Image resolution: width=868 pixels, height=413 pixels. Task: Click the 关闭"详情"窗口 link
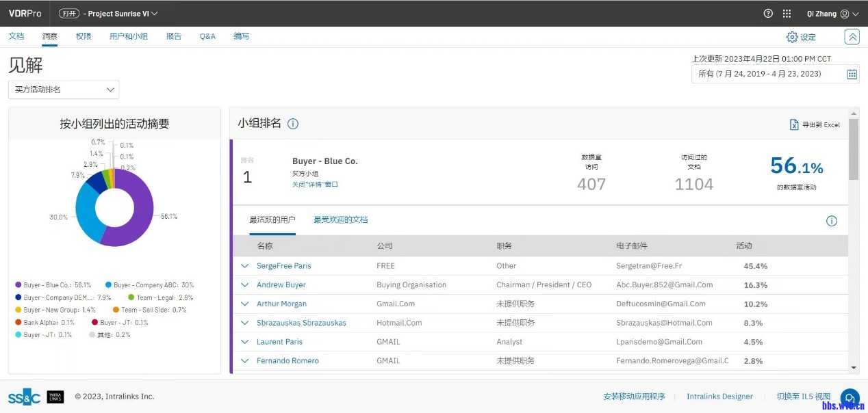click(x=314, y=183)
